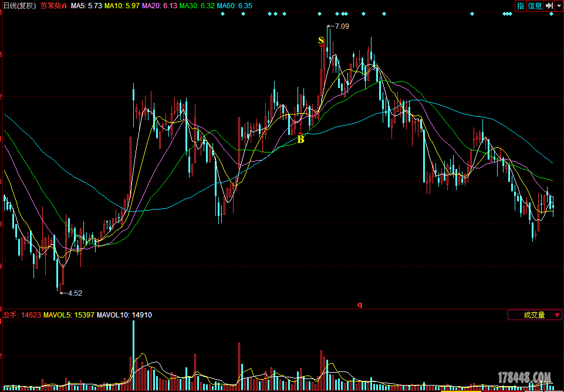
Task: Click the MAVOL10: 14910 label
Action: 124,315
